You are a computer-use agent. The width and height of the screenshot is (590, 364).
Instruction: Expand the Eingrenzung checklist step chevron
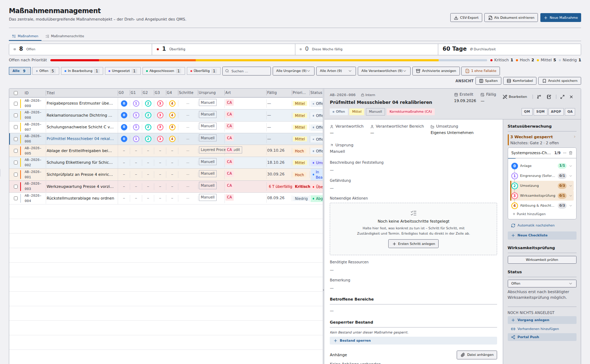pos(570,176)
